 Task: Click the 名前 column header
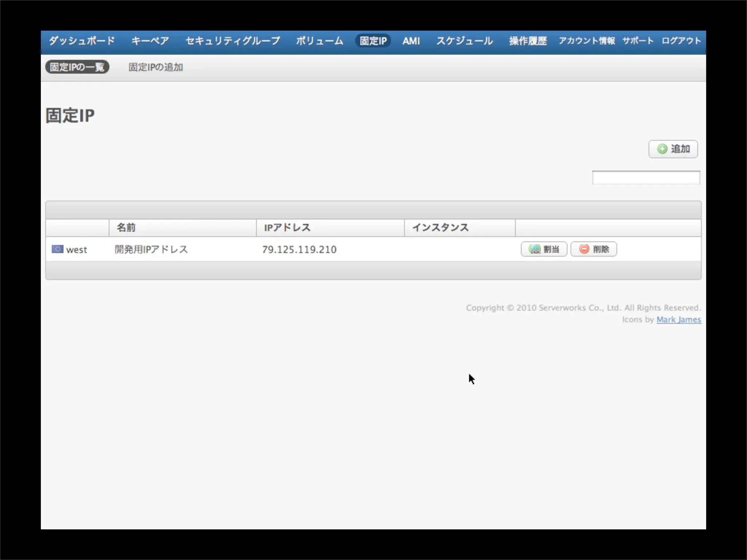point(126,228)
